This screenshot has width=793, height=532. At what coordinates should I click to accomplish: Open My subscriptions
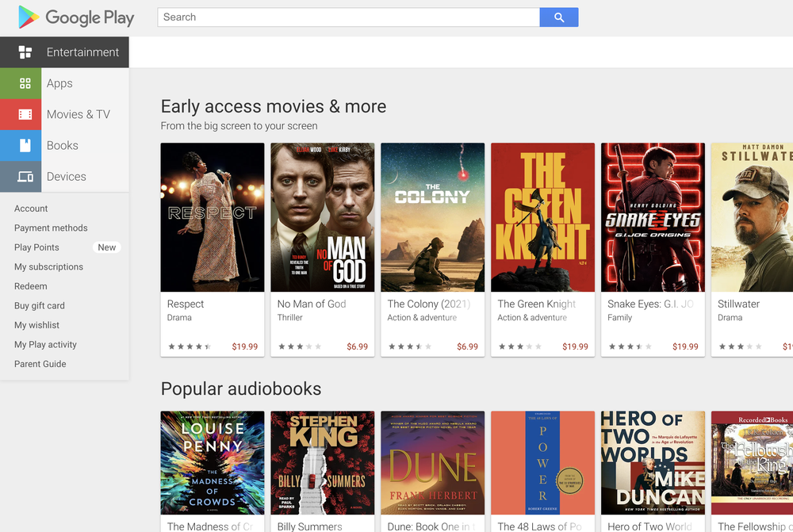tap(48, 267)
